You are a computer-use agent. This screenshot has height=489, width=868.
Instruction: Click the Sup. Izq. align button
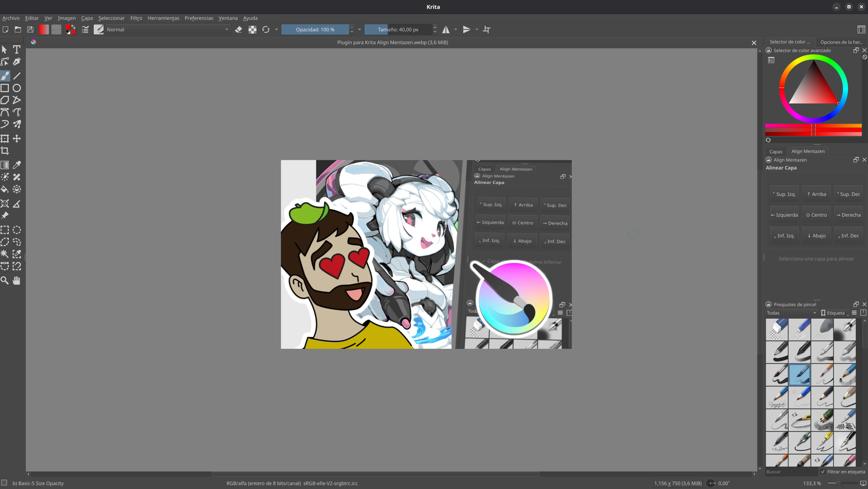pyautogui.click(x=784, y=194)
